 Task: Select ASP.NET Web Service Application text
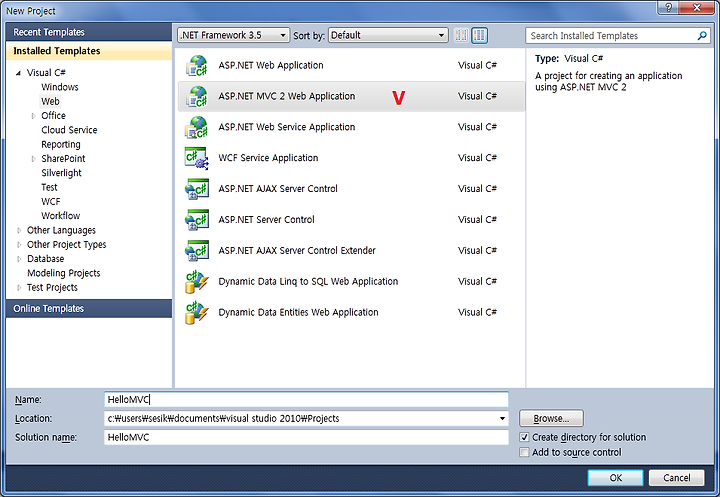coord(287,127)
